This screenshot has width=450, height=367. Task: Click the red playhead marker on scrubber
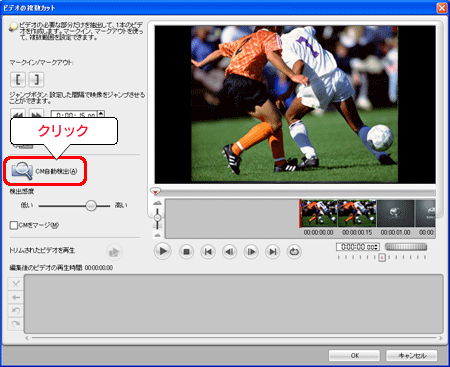click(155, 191)
